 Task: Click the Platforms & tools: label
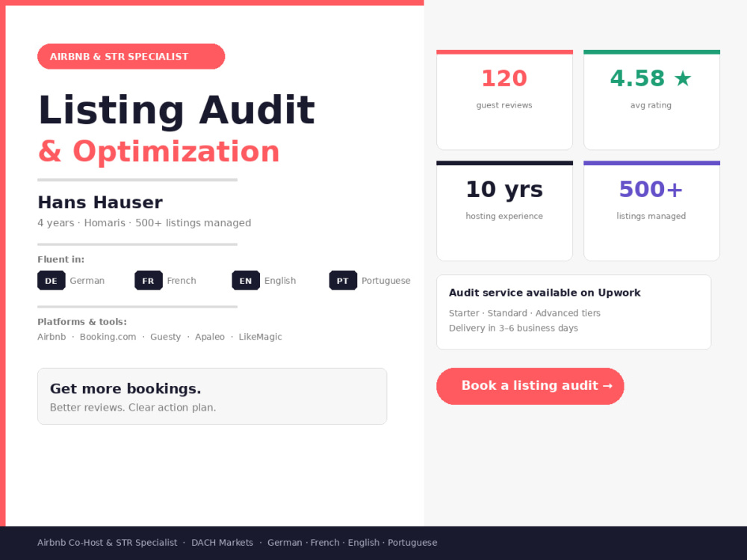pos(82,321)
